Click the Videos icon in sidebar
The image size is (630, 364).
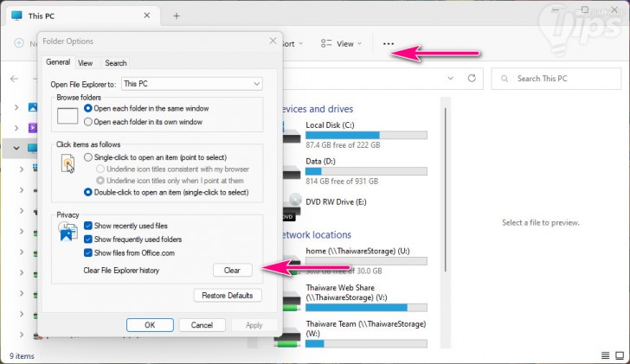(33, 128)
